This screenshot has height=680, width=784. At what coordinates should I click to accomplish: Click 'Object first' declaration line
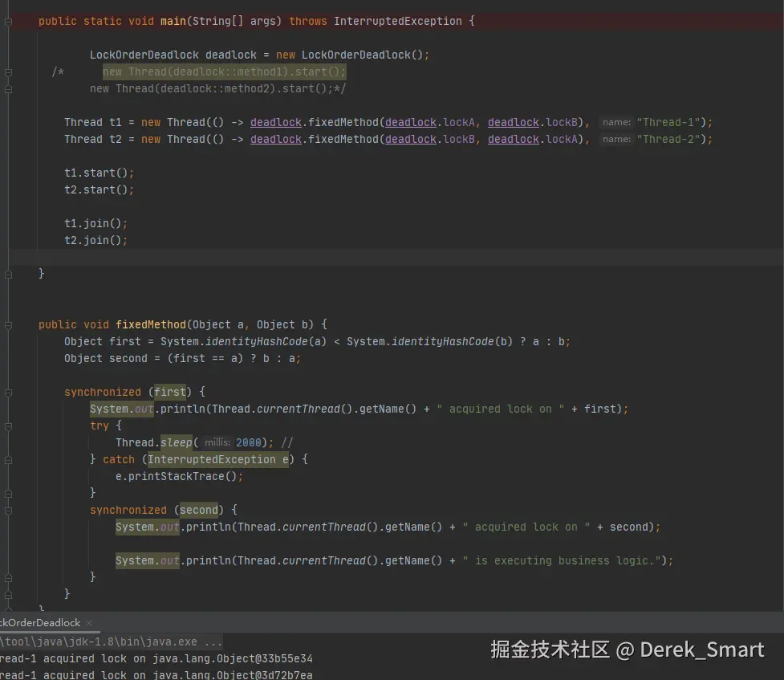point(317,341)
